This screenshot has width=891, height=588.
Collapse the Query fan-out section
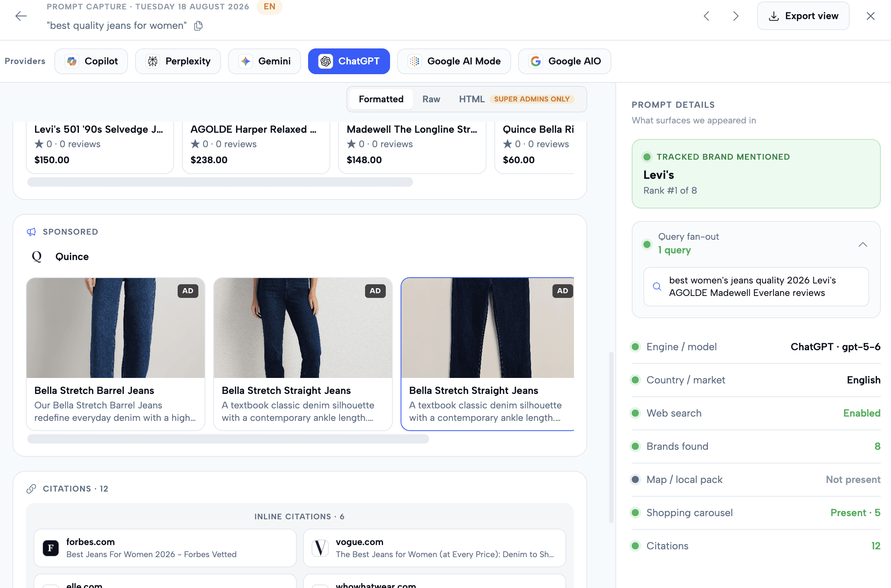[x=863, y=244]
